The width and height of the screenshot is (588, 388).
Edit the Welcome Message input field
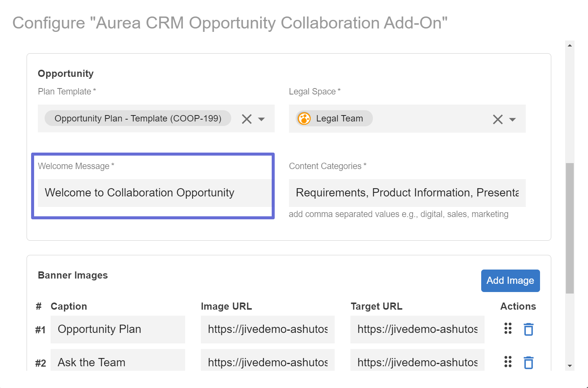click(x=154, y=193)
